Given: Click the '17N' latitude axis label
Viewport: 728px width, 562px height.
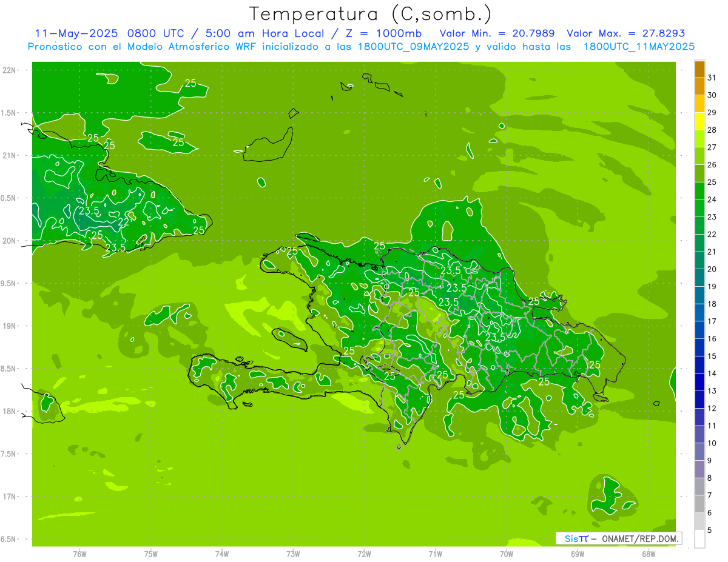Looking at the screenshot, I should tap(10, 497).
